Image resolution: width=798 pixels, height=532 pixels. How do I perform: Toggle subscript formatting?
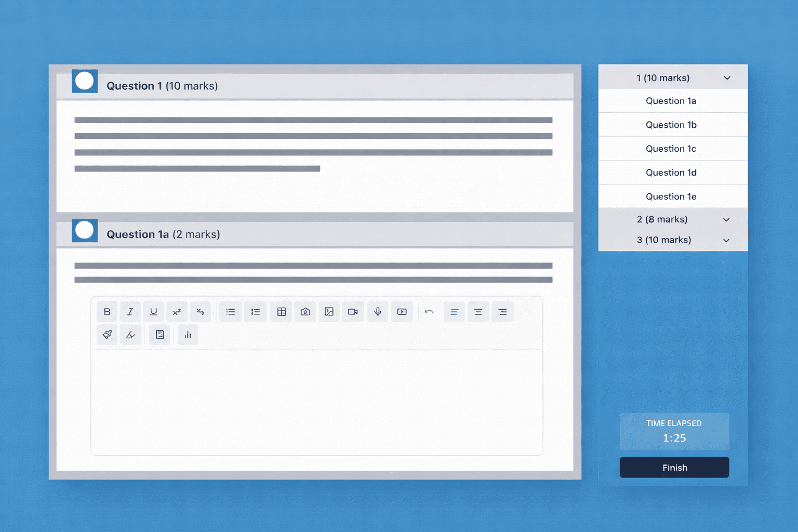tap(200, 311)
